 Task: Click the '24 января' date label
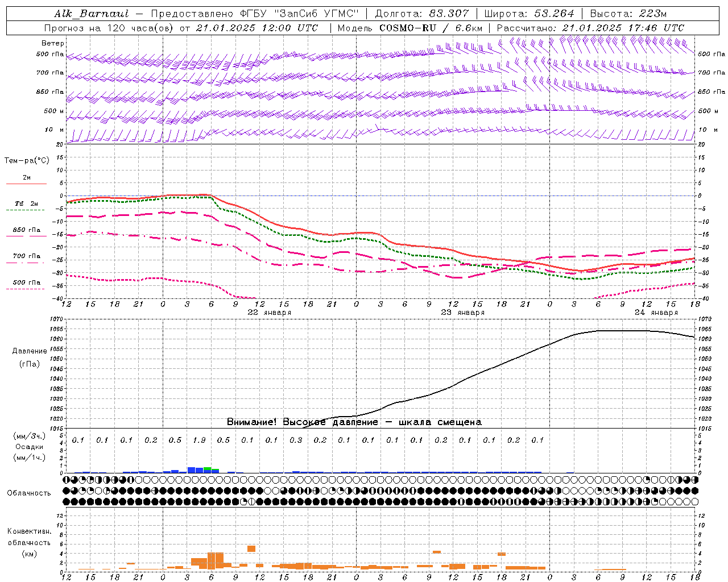pos(656,313)
